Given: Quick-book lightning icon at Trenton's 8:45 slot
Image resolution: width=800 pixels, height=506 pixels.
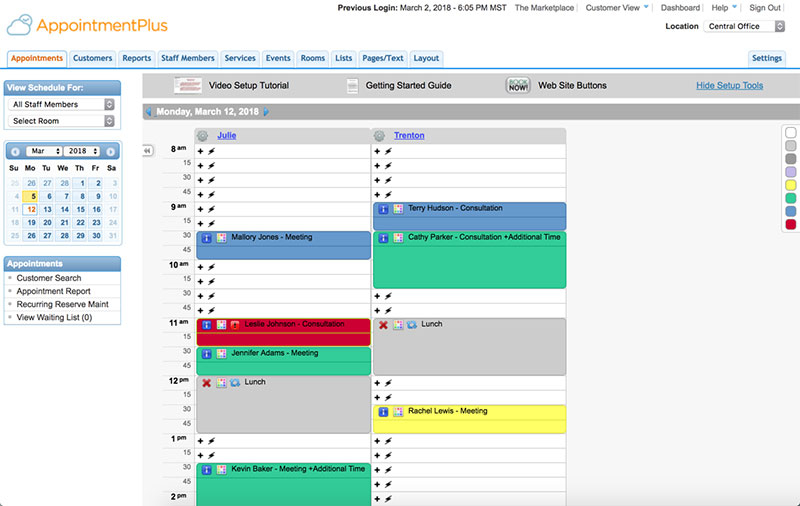Looking at the screenshot, I should 388,194.
